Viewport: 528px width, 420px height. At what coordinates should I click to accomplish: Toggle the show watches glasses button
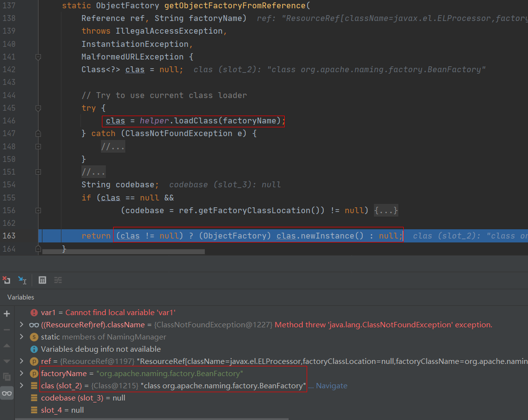tap(7, 393)
